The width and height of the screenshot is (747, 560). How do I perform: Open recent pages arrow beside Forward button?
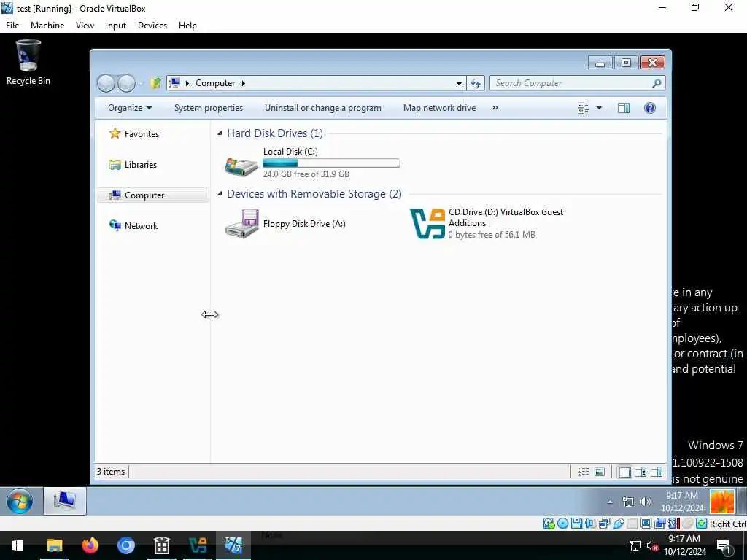(141, 84)
